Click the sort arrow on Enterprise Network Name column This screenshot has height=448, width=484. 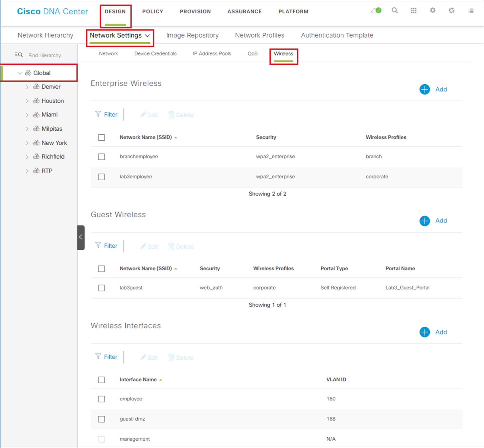(176, 137)
